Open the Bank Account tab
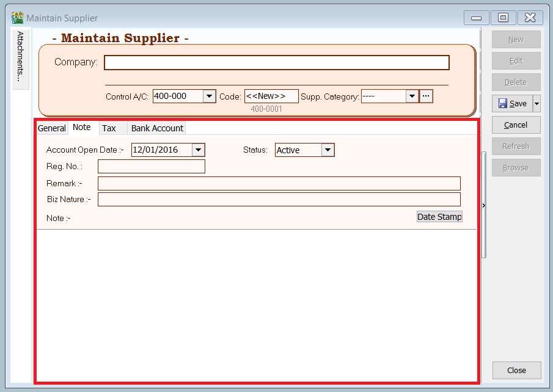Image resolution: width=553 pixels, height=392 pixels. [156, 128]
